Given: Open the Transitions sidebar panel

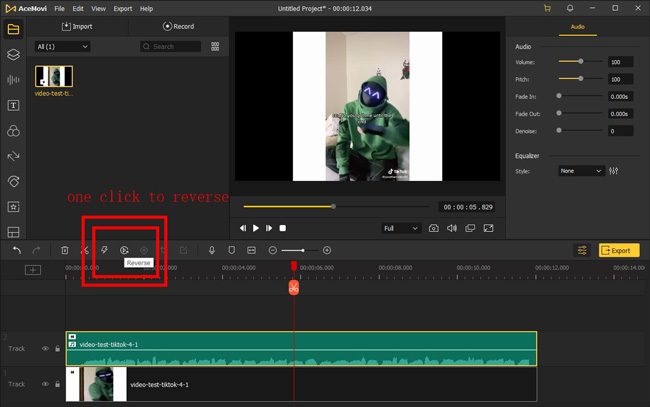Looking at the screenshot, I should pos(13,156).
